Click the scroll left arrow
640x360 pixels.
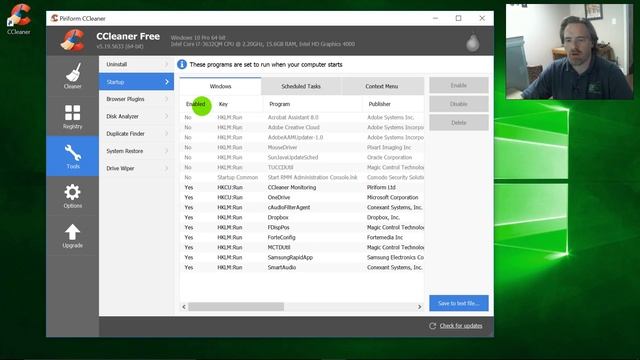tap(184, 307)
